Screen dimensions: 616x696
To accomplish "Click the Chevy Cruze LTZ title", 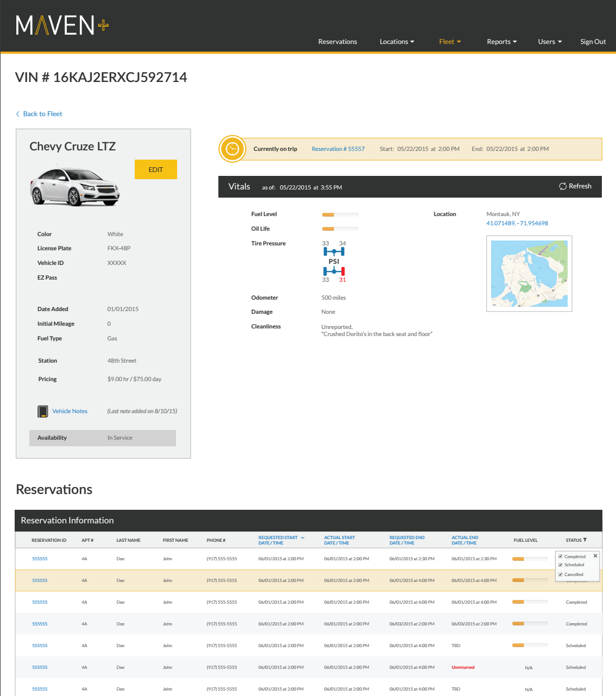I will point(73,147).
